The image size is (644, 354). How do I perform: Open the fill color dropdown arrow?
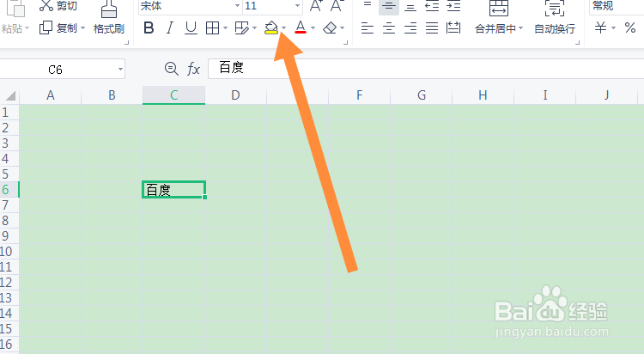click(284, 28)
